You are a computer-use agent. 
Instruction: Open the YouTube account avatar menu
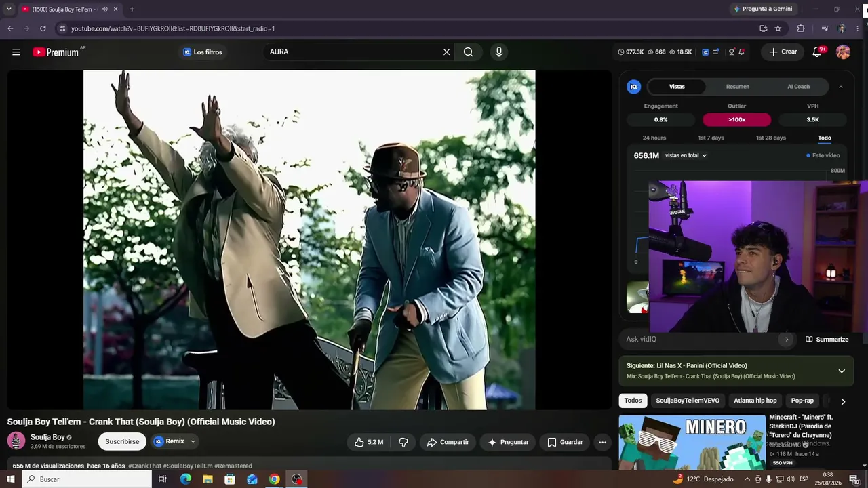click(843, 52)
